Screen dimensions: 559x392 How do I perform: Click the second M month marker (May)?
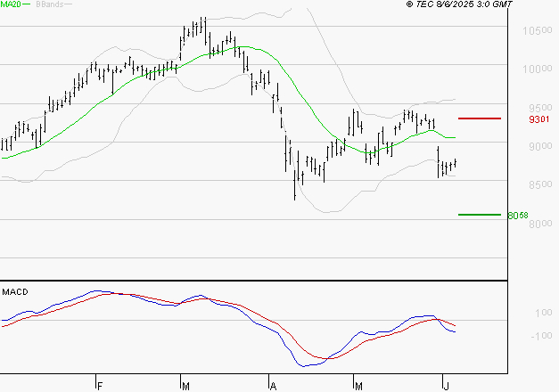(x=358, y=386)
